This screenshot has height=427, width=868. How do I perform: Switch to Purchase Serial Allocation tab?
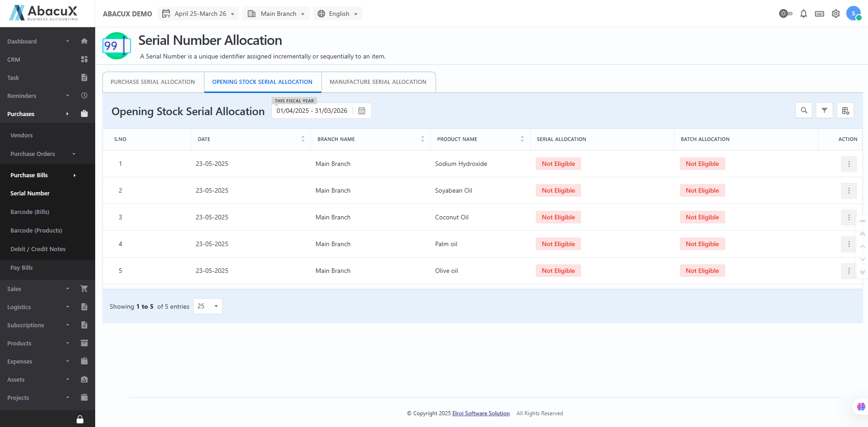153,82
